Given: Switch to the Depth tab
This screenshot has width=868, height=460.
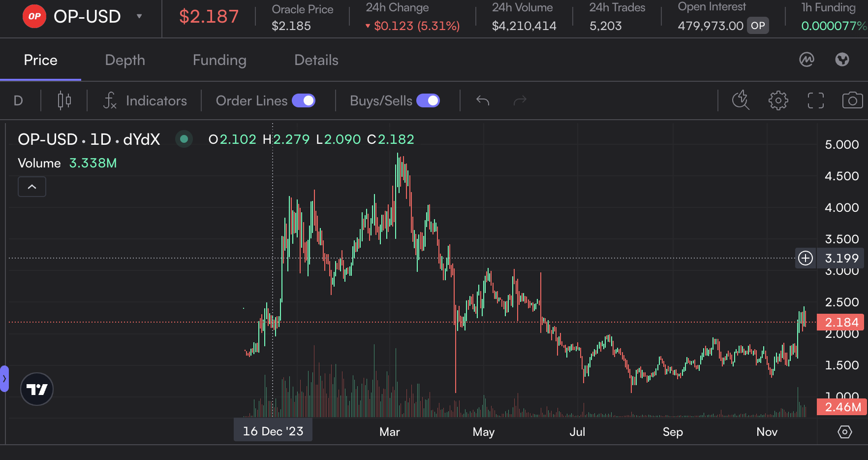Looking at the screenshot, I should (125, 60).
